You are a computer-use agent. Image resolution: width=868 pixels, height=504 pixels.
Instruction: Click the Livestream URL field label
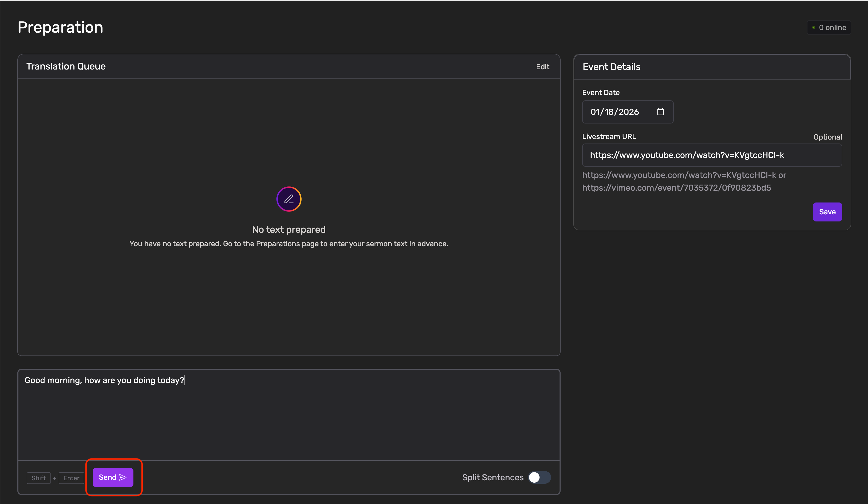(609, 136)
